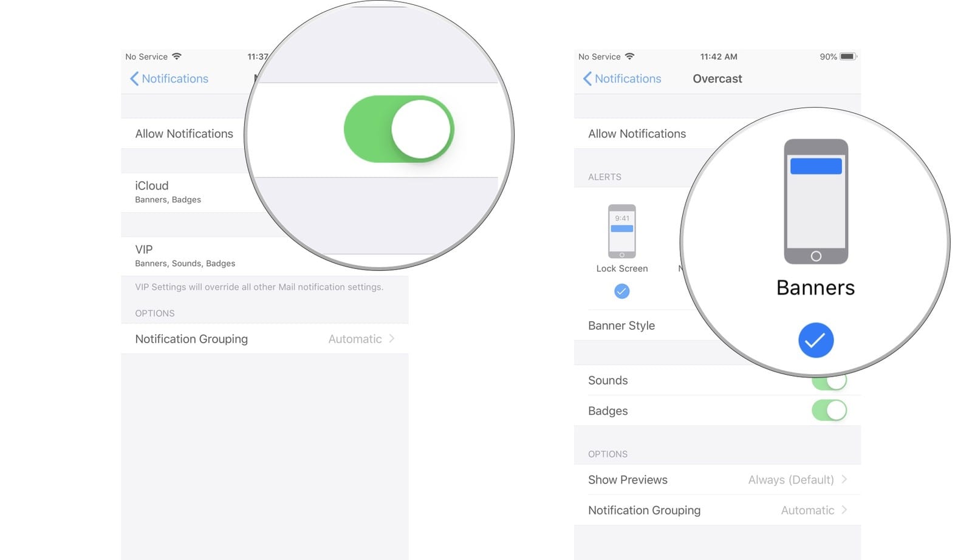Expand Notification Grouping chevron on Mail screen

(x=392, y=339)
